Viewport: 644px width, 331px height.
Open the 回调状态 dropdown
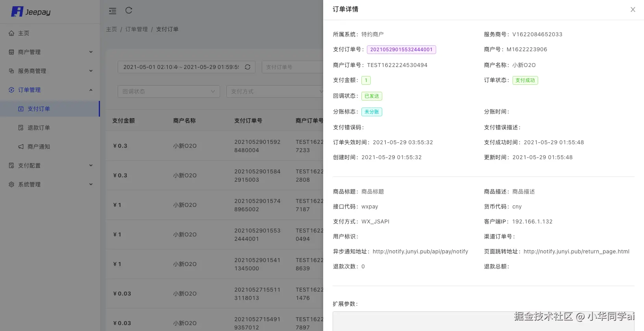pyautogui.click(x=169, y=91)
